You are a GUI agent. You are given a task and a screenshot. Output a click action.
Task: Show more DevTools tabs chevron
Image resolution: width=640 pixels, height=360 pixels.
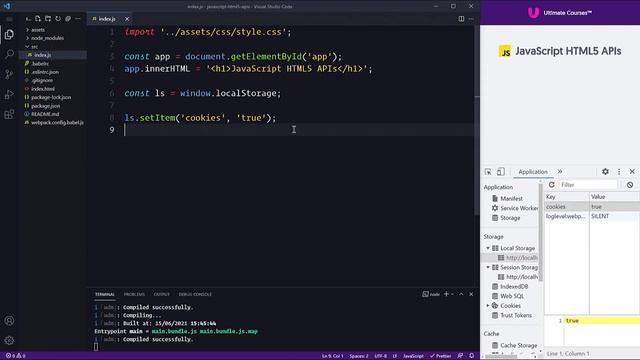[x=560, y=172]
